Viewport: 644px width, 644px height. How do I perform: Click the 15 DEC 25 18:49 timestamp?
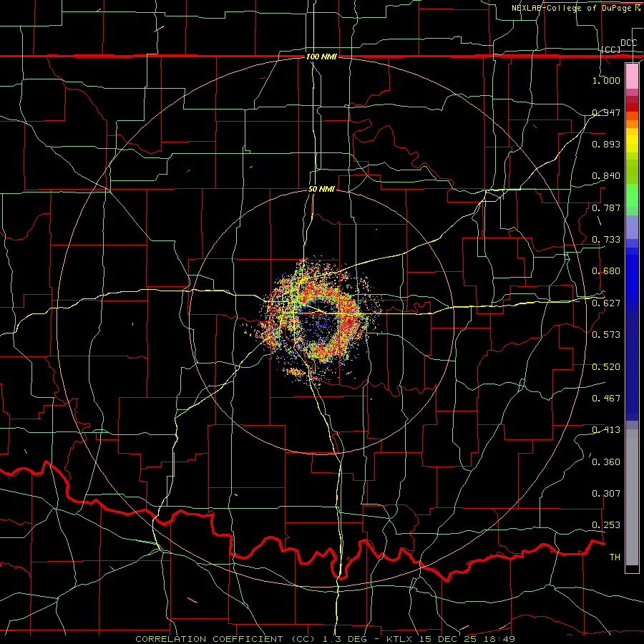467,639
